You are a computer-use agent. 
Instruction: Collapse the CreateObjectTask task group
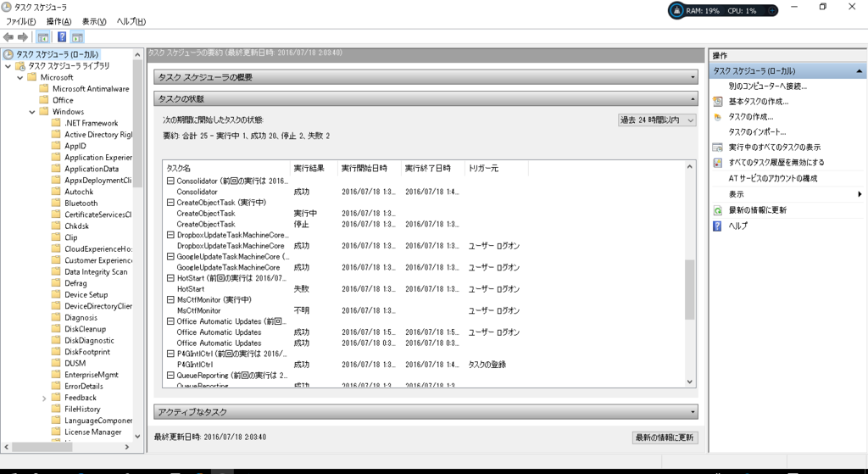(x=171, y=203)
